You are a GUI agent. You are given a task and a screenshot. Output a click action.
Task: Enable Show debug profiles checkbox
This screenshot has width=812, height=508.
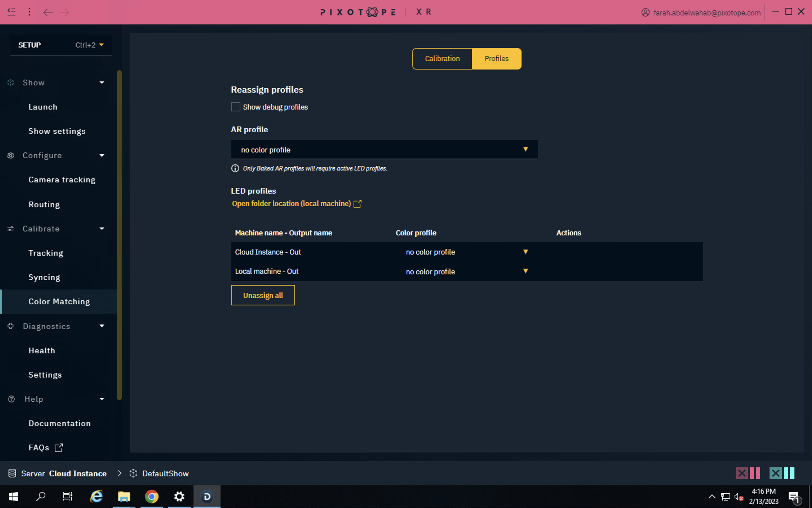click(235, 107)
